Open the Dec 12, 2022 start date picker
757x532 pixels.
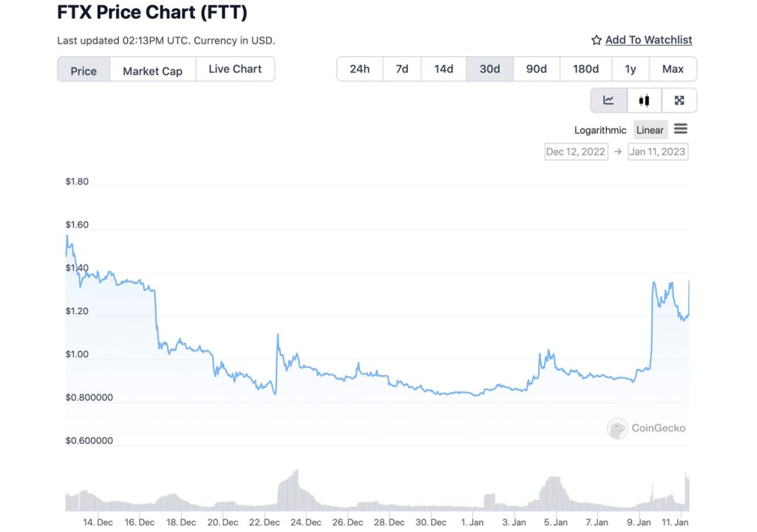point(576,151)
